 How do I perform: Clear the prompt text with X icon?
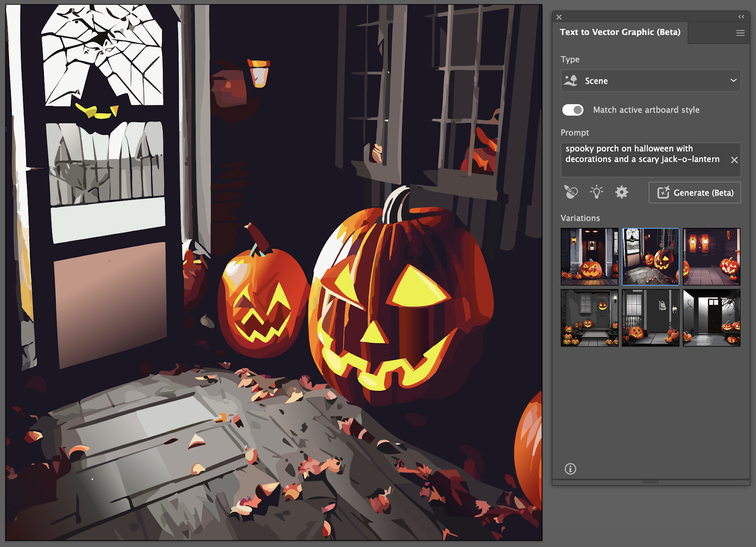coord(734,160)
